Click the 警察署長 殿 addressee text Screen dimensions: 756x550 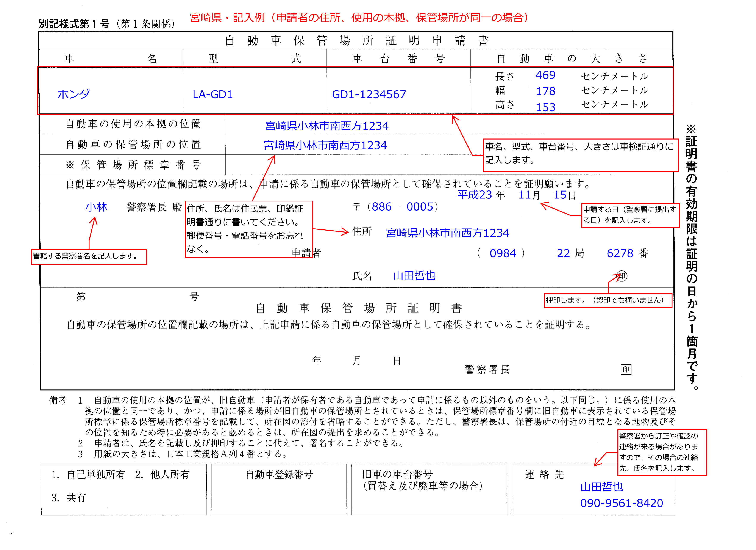(154, 207)
